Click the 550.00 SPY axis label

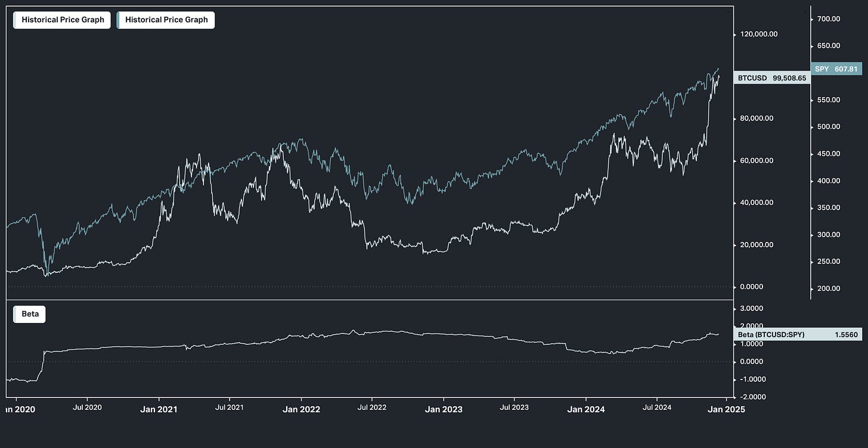[x=829, y=100]
